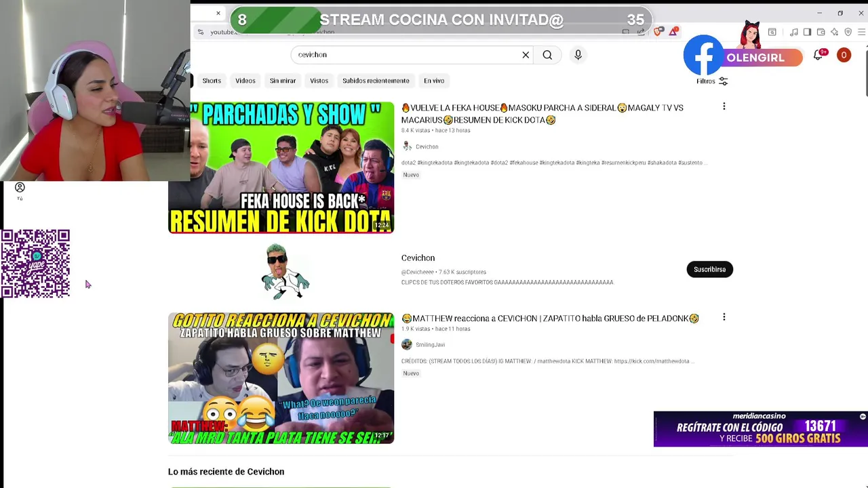Image resolution: width=868 pixels, height=488 pixels.
Task: Open YouTube notifications bell
Action: click(x=818, y=56)
